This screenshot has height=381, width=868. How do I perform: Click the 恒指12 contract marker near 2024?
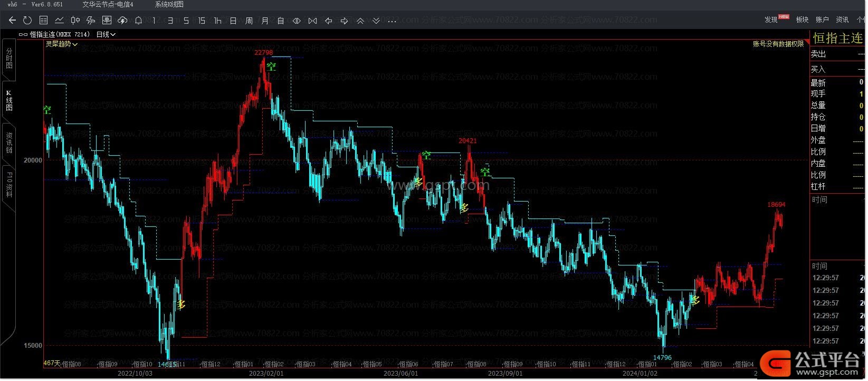616,365
